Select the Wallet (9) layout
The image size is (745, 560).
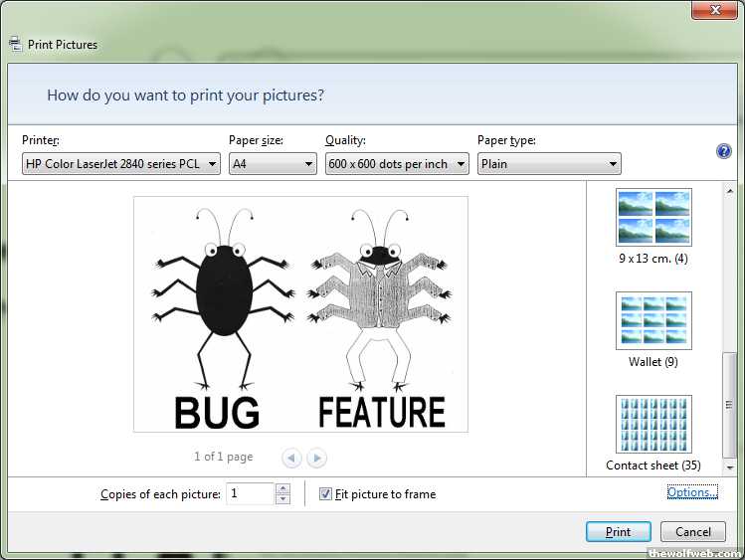point(653,320)
